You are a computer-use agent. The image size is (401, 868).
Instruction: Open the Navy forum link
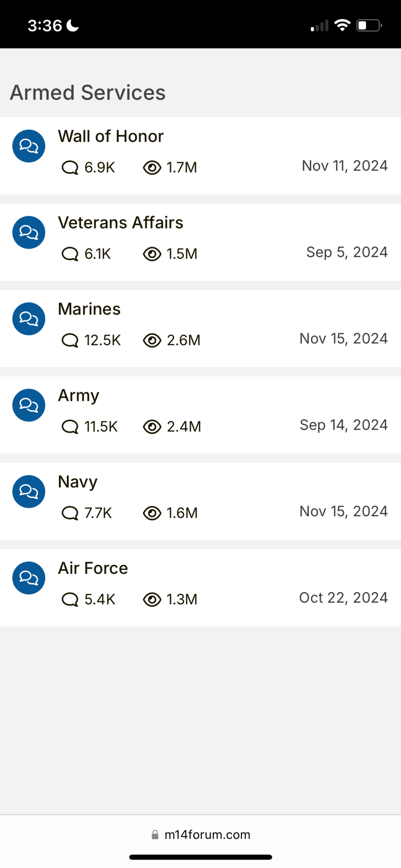[78, 483]
